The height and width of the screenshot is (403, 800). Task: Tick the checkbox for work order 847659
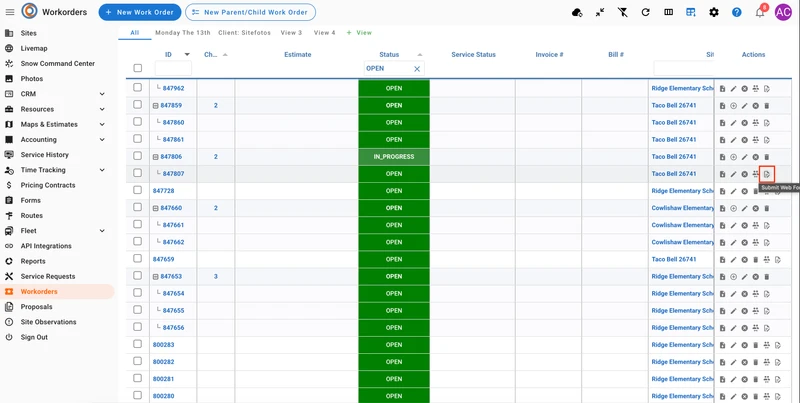pos(138,258)
